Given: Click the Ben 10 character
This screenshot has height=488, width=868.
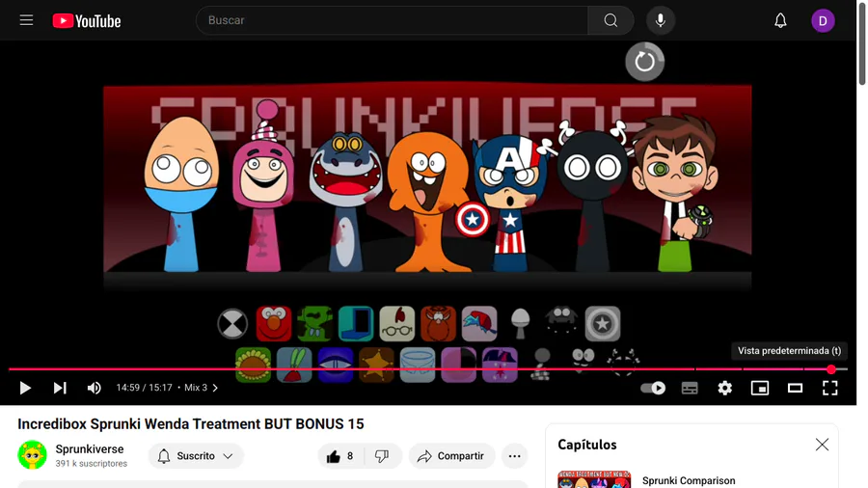Looking at the screenshot, I should pos(675,192).
